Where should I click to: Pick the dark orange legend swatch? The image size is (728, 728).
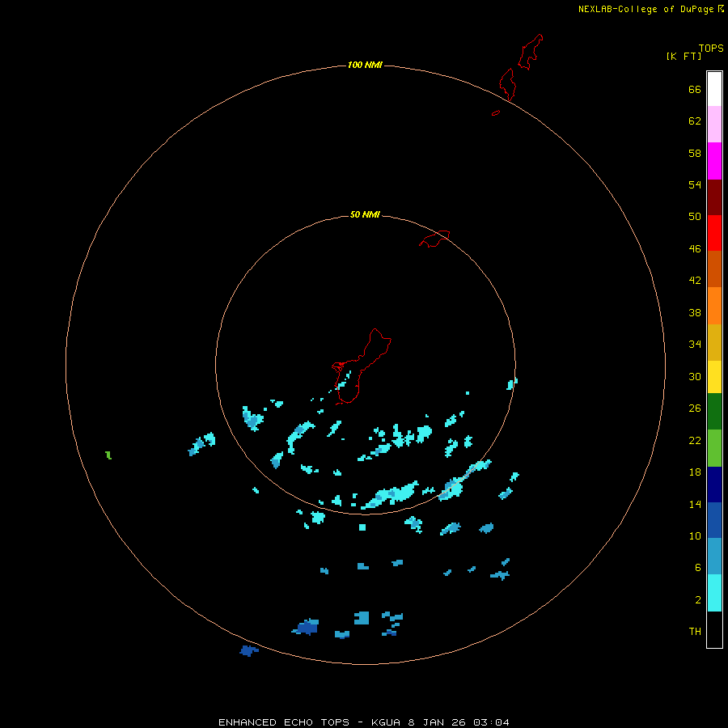point(714,269)
